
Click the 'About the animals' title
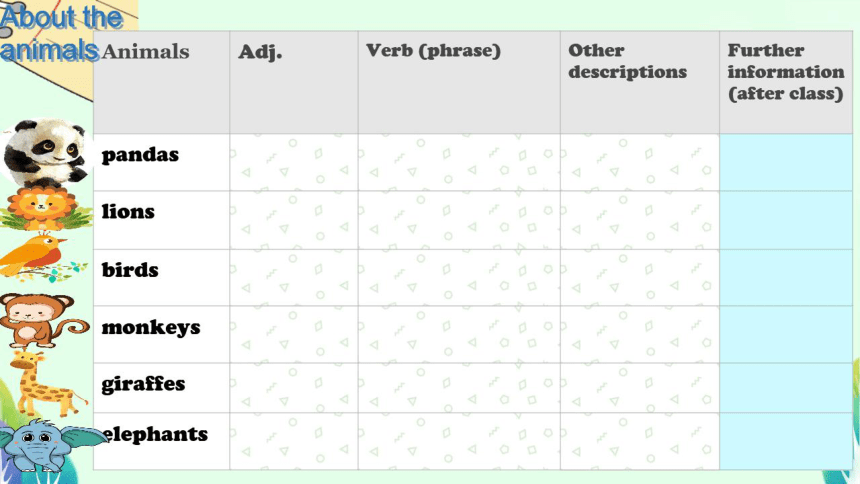tap(60, 33)
